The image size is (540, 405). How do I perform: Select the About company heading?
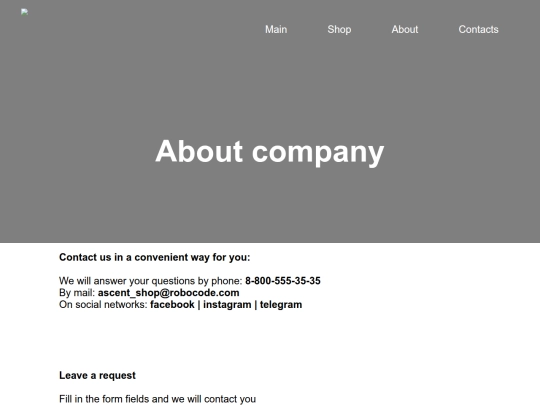click(x=270, y=152)
